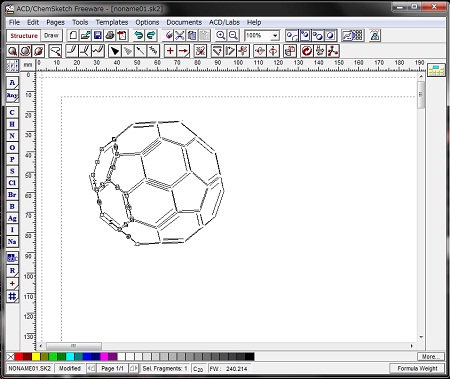The height and width of the screenshot is (379, 450).
Task: Pick the Lasso selection tool
Action: click(x=55, y=51)
